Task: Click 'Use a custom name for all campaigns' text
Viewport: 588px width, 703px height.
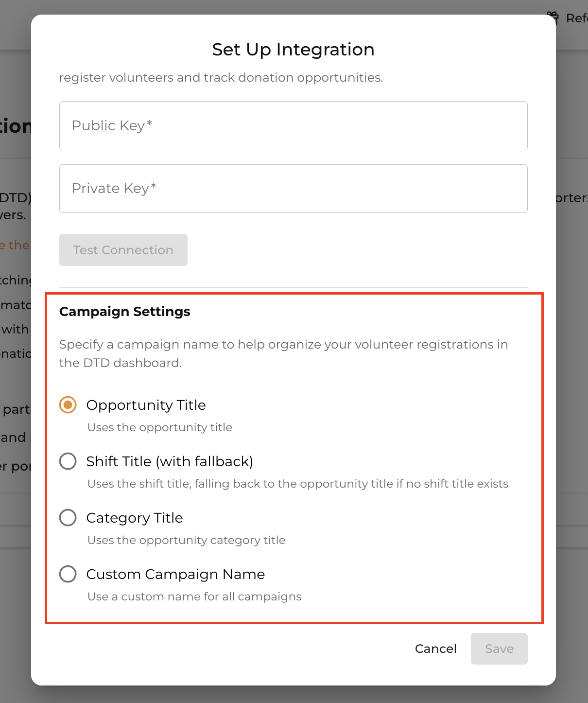Action: pos(194,597)
